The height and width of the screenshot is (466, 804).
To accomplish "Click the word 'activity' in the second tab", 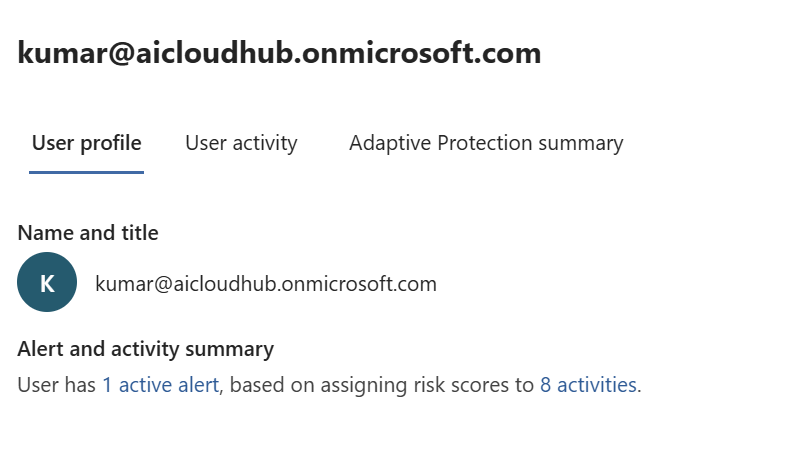I will click(x=264, y=143).
